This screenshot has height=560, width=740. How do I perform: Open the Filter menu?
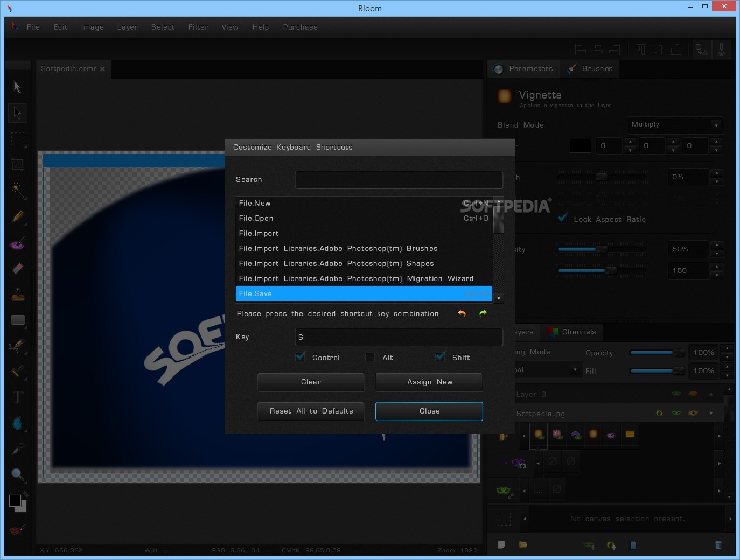(x=198, y=27)
